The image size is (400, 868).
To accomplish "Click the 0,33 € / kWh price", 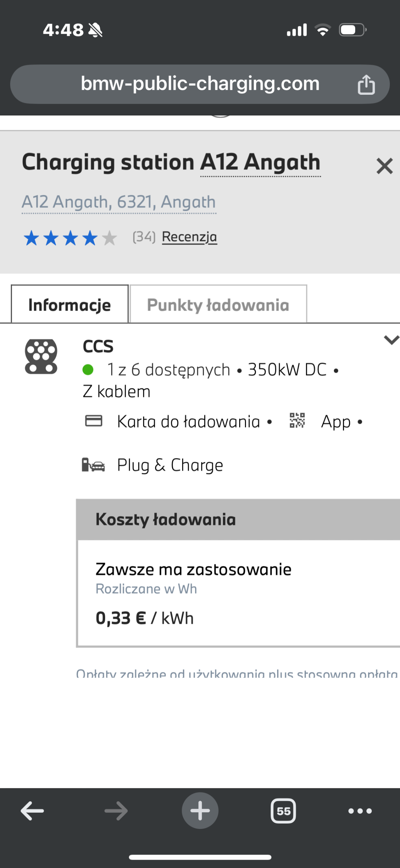I will [x=145, y=618].
